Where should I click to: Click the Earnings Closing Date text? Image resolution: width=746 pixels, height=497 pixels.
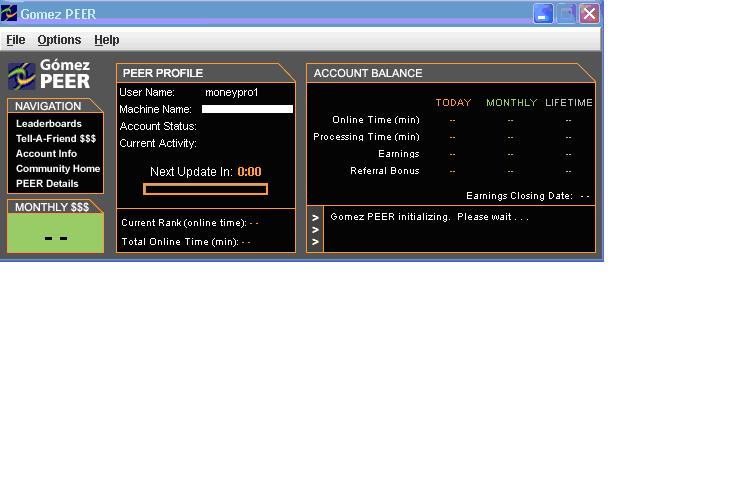tap(520, 196)
